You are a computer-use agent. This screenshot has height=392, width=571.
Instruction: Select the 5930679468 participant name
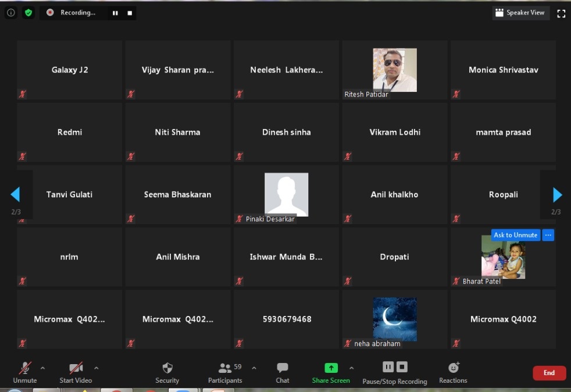(x=287, y=319)
